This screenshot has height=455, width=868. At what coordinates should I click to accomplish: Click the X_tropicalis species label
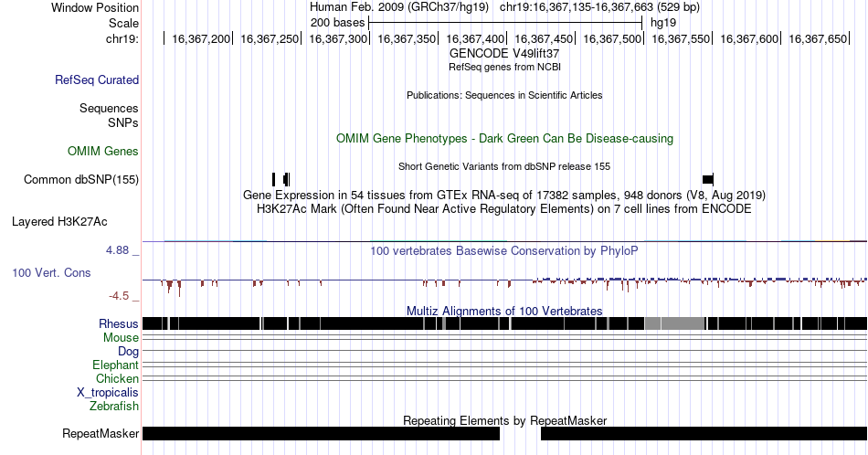(x=108, y=393)
